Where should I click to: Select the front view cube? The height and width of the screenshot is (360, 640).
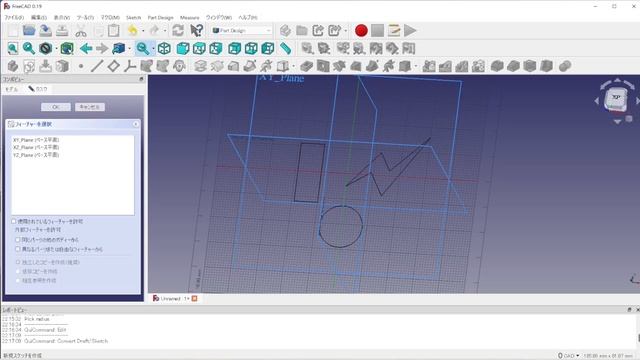[182, 49]
